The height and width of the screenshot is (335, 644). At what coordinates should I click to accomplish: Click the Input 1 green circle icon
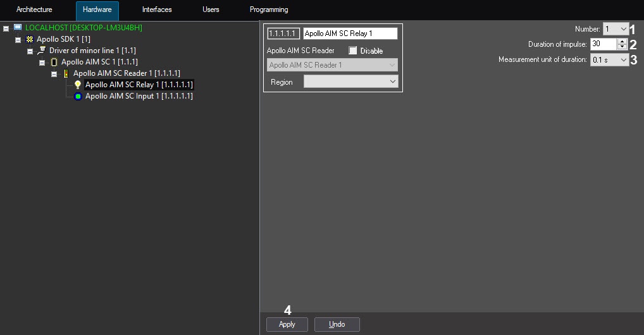point(78,97)
